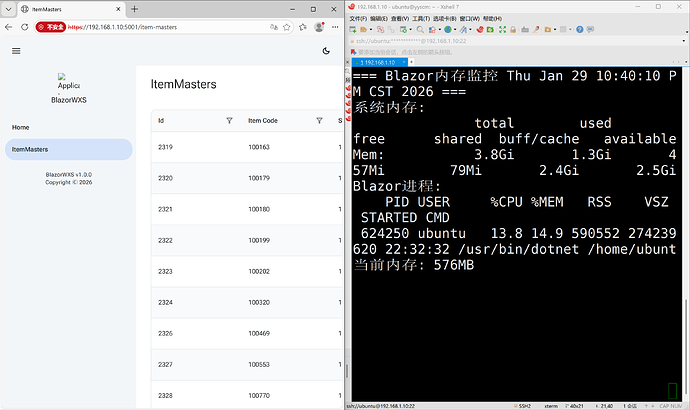Go to Home in the sidebar
This screenshot has height=410, width=690.
click(x=21, y=128)
